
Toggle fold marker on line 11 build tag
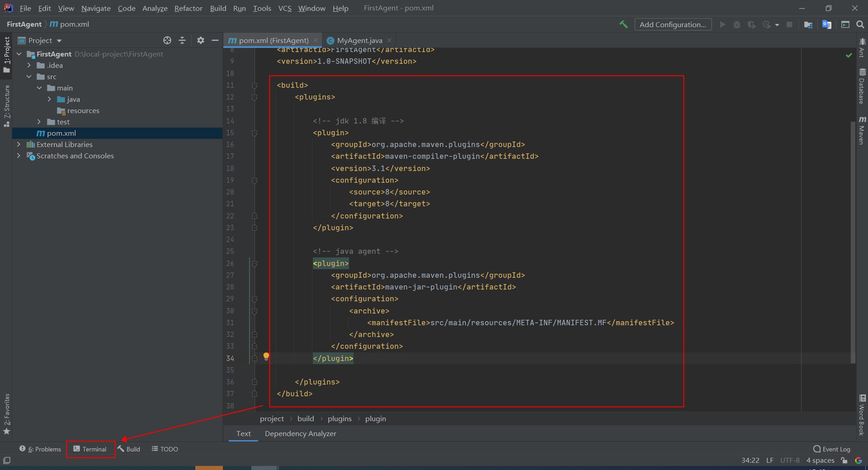coord(255,85)
